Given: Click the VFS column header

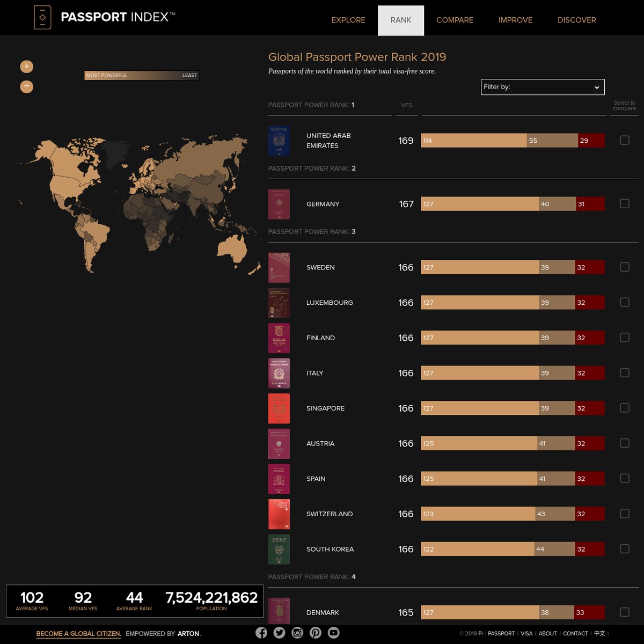Looking at the screenshot, I should pyautogui.click(x=407, y=105).
